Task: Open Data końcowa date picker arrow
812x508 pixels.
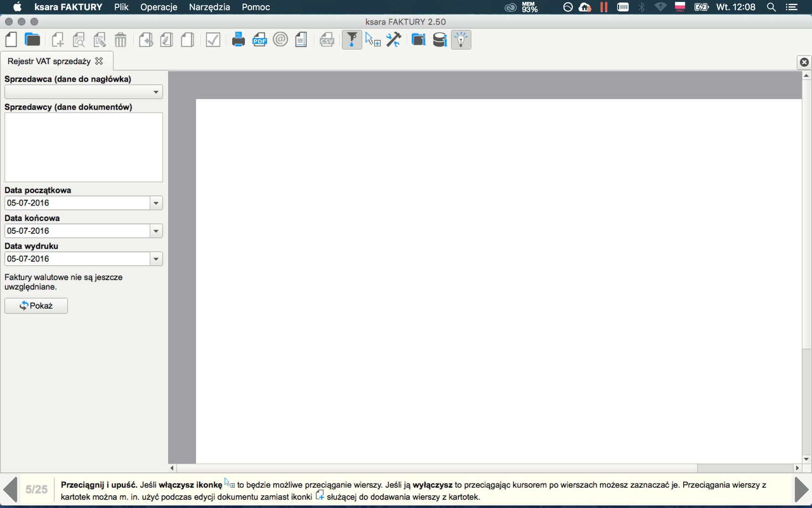Action: click(156, 231)
